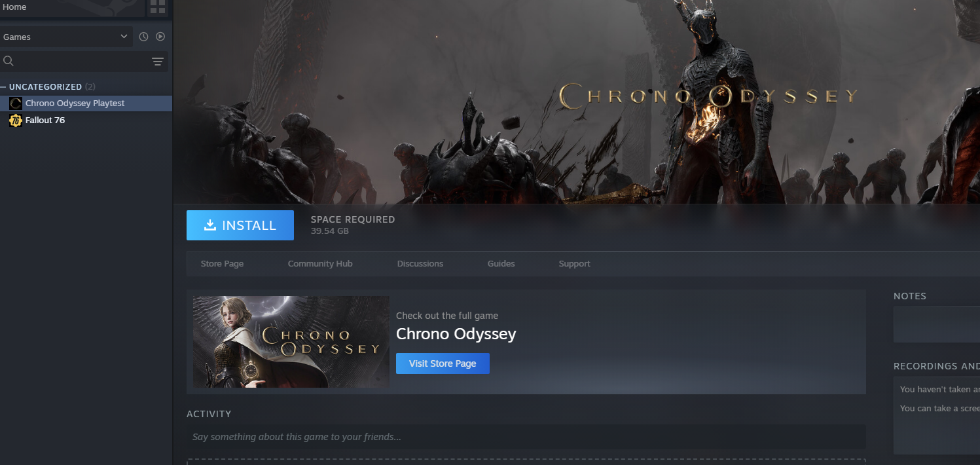Install the Chrono Odyssey Playtest
The image size is (980, 465).
point(240,225)
